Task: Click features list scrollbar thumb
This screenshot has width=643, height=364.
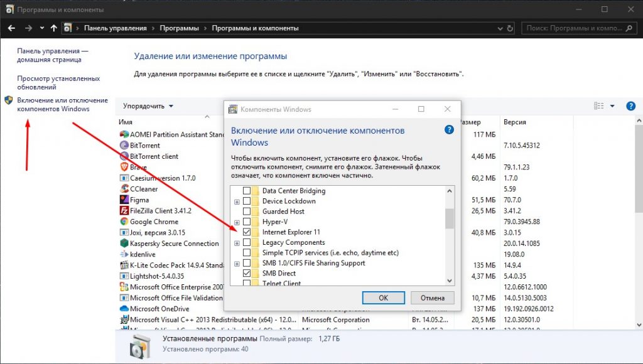Action: [x=450, y=218]
